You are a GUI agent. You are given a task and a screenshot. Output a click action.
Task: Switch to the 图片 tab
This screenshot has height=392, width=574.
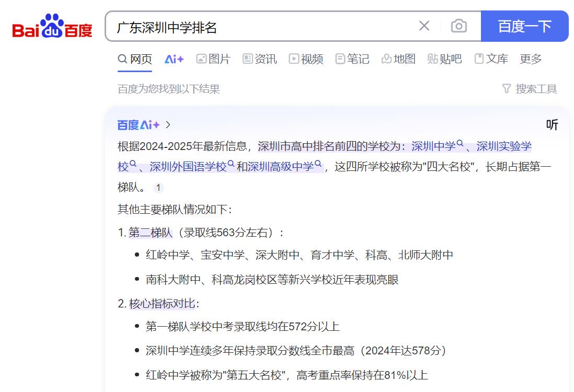pos(213,59)
